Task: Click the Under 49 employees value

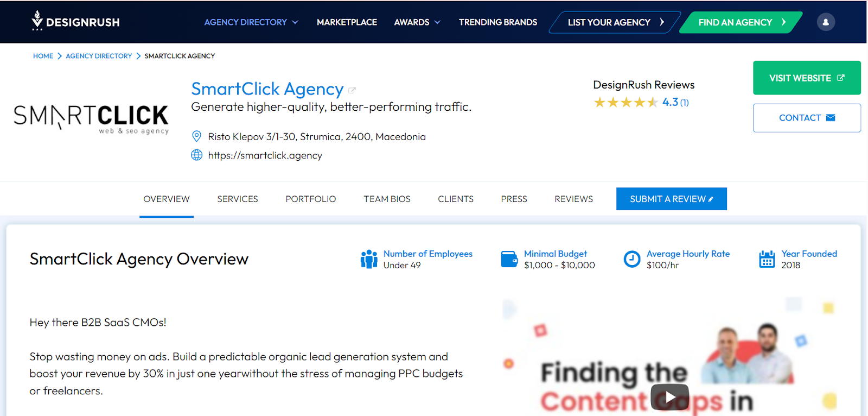Action: pos(402,265)
